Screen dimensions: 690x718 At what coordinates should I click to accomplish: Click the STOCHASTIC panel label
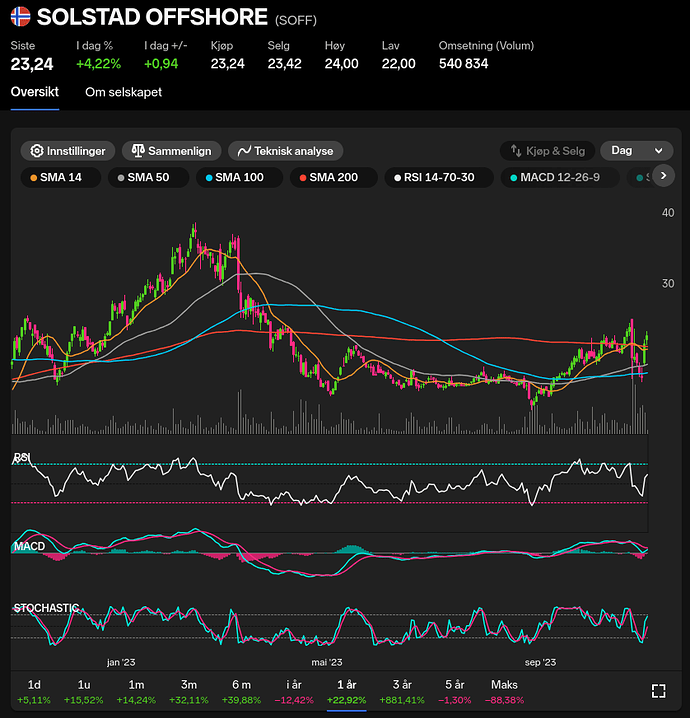tap(46, 608)
